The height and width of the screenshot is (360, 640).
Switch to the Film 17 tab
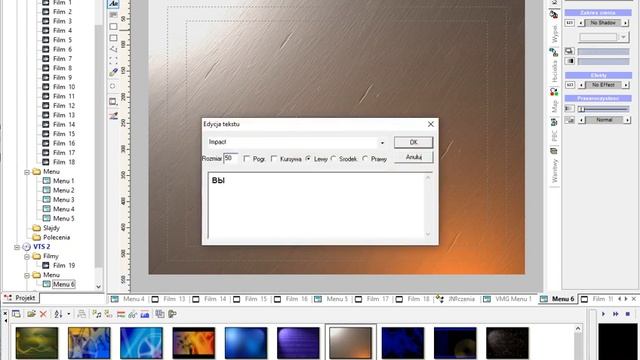[x=372, y=299]
